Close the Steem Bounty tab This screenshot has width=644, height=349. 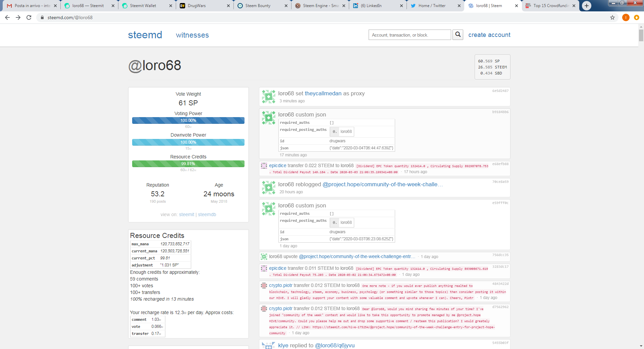pos(286,6)
